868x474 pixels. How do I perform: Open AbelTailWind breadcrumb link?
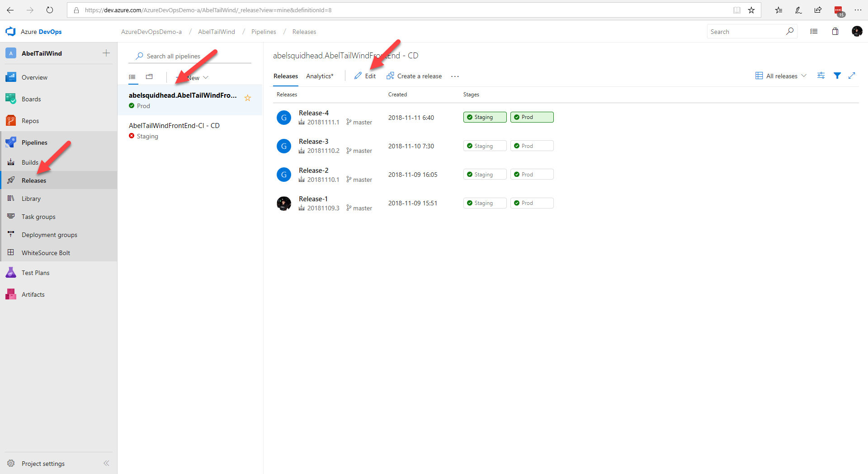[x=217, y=32]
